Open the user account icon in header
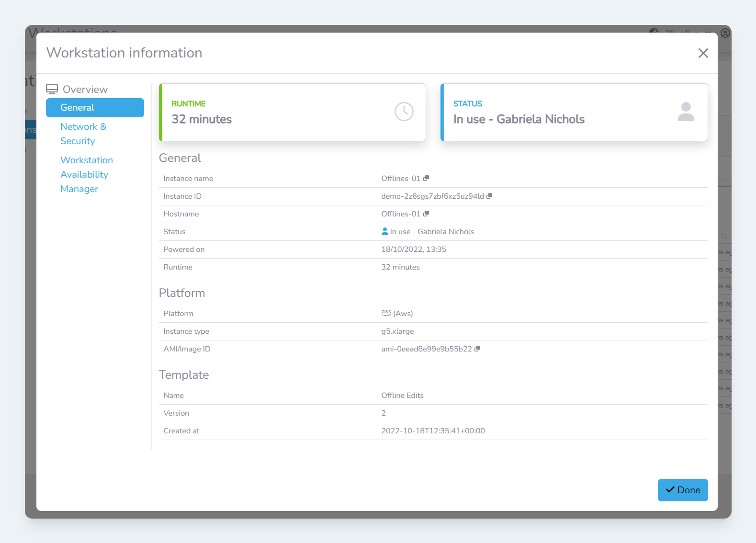 point(725,33)
